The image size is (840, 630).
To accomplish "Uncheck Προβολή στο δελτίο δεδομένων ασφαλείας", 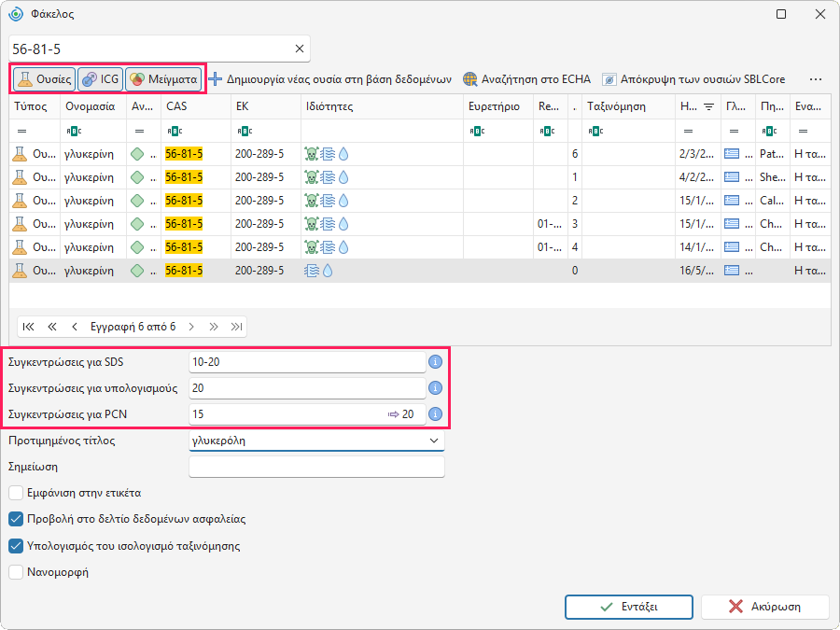I will pos(16,519).
